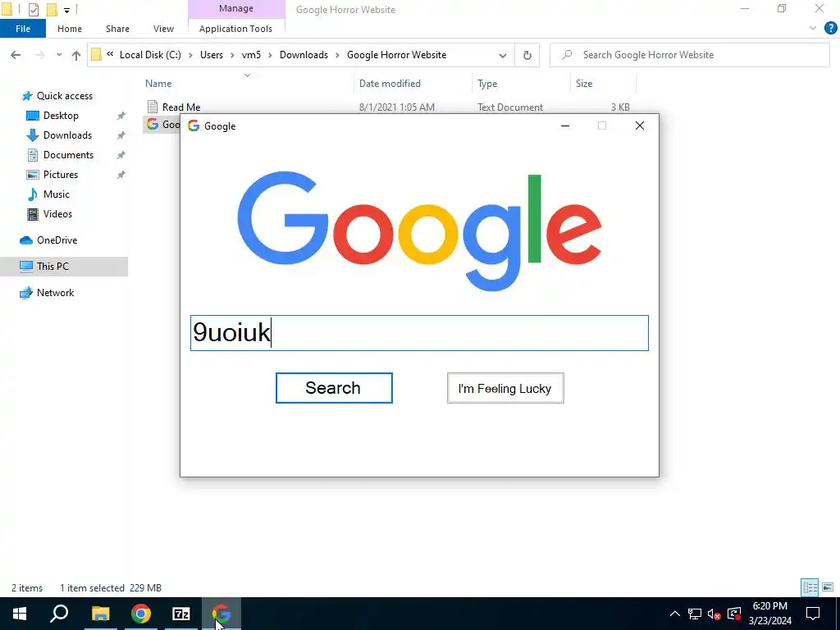The height and width of the screenshot is (630, 840).
Task: Open Videos in navigation pane
Action: click(x=57, y=214)
